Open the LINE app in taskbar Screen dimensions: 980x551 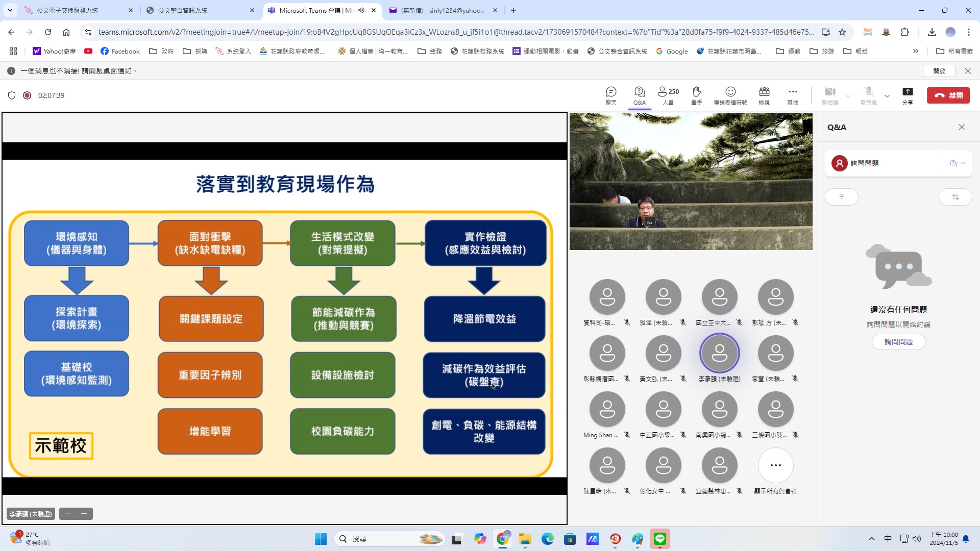coord(660,539)
